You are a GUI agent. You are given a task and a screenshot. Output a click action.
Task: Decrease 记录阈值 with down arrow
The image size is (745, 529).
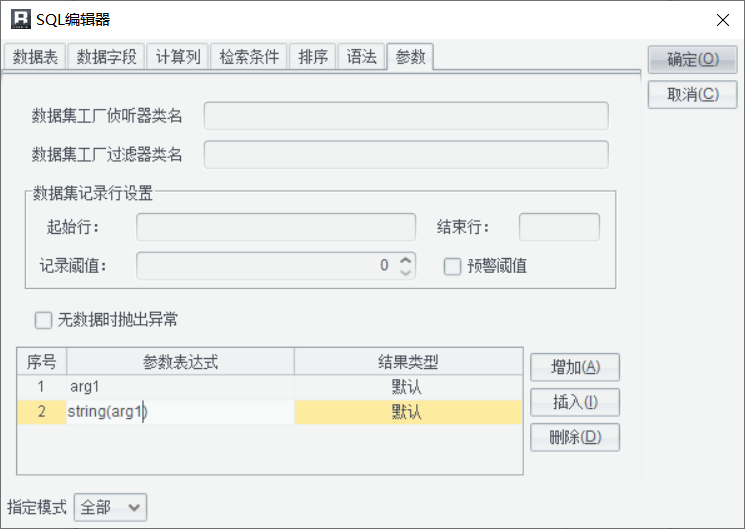coord(405,272)
